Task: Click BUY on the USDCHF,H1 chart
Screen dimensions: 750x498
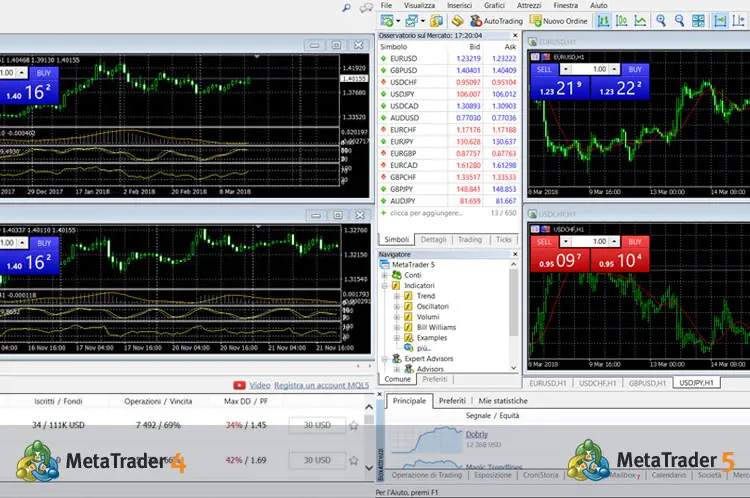Action: (635, 242)
